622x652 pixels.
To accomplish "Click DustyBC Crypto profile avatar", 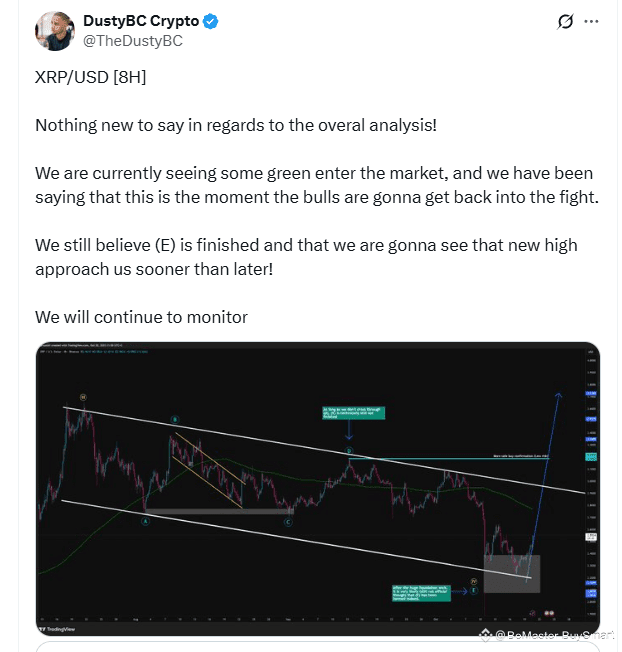I will click(x=55, y=31).
